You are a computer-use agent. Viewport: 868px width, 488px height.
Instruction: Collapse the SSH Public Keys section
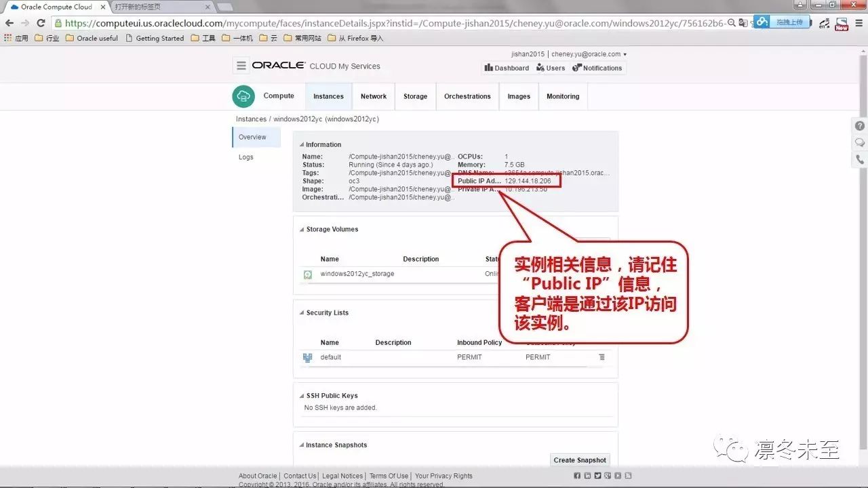click(x=302, y=396)
